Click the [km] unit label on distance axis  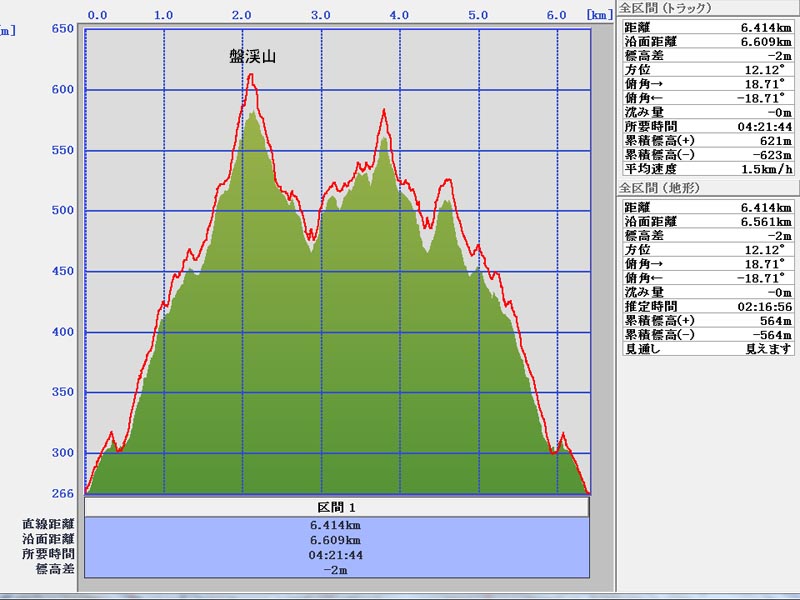coord(599,16)
